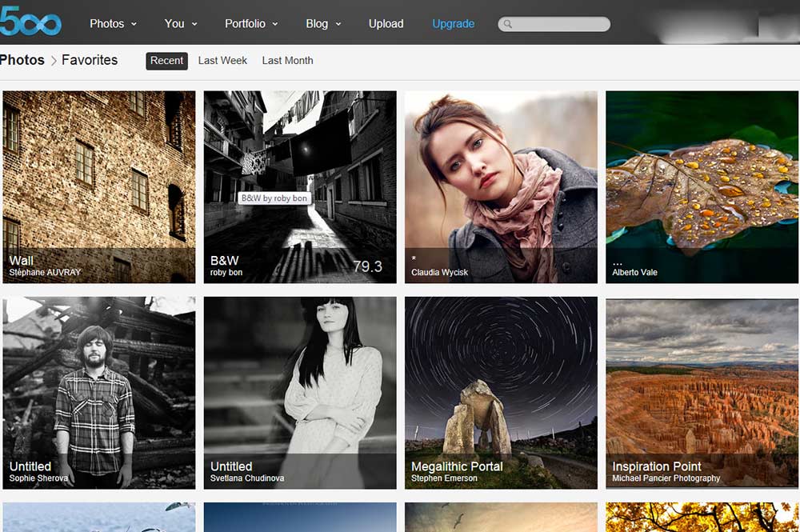Expand the Photos menu arrow
800x532 pixels.
[134, 24]
